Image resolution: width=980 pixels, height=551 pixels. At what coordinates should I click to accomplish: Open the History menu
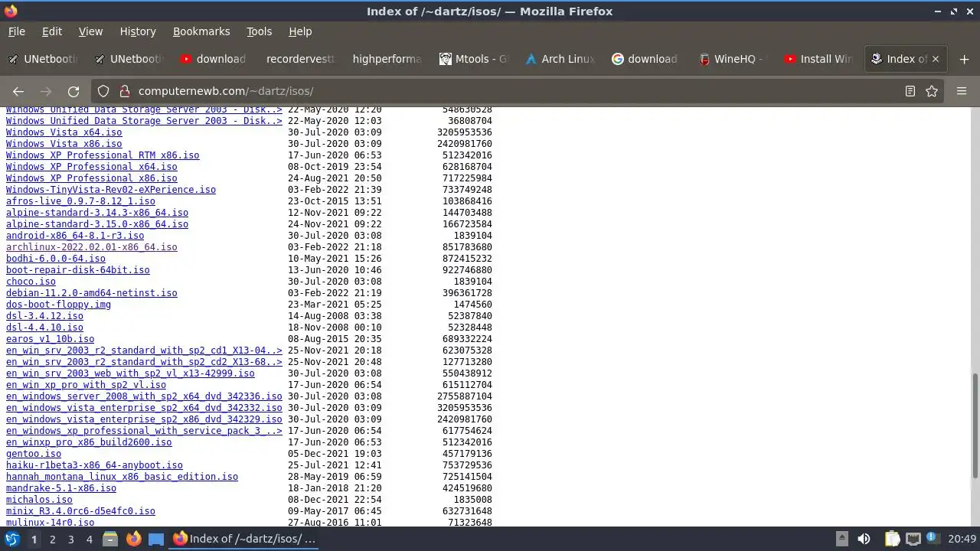tap(138, 31)
